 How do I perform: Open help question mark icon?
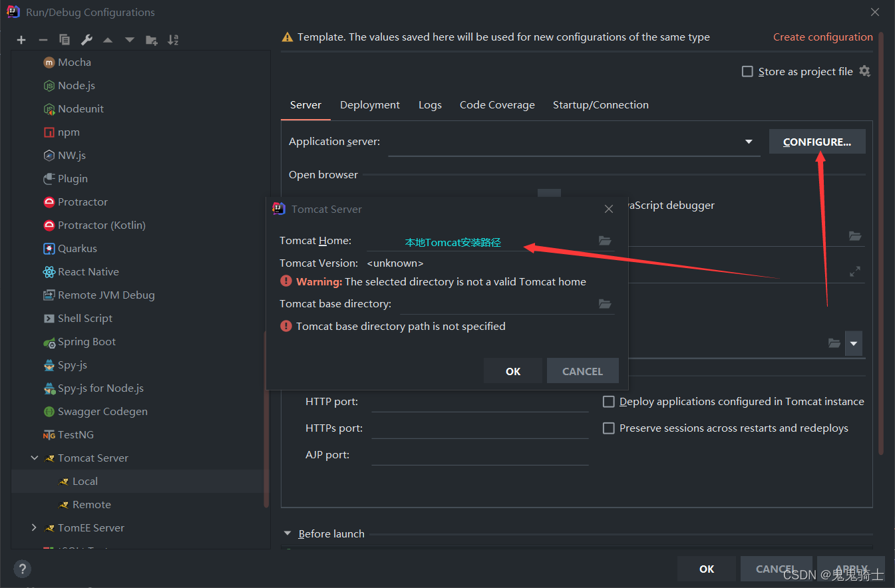tap(22, 569)
